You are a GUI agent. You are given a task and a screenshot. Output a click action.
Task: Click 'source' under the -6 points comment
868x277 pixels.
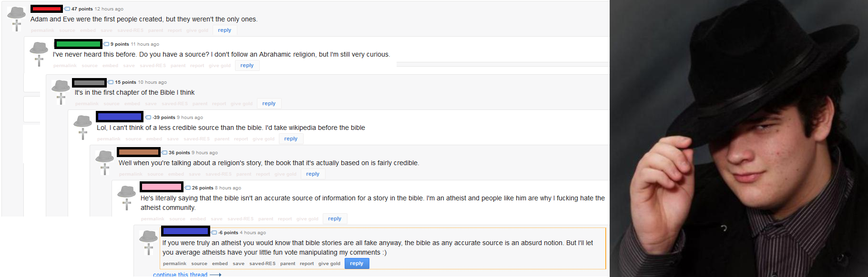[x=199, y=264]
